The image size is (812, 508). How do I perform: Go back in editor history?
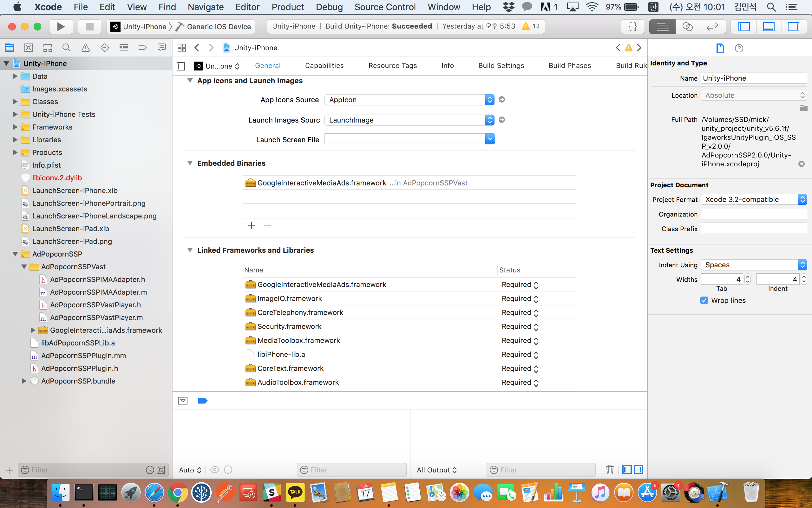click(x=197, y=48)
